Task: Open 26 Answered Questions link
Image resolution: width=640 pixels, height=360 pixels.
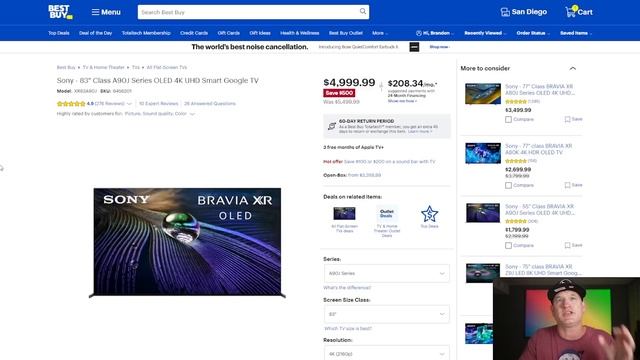Action: [x=210, y=104]
